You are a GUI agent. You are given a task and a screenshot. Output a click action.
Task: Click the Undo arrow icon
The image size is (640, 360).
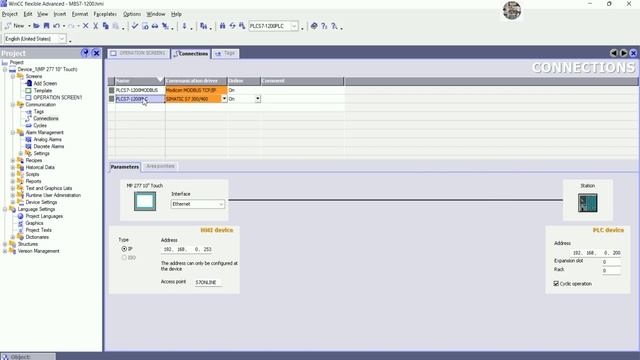(57, 26)
